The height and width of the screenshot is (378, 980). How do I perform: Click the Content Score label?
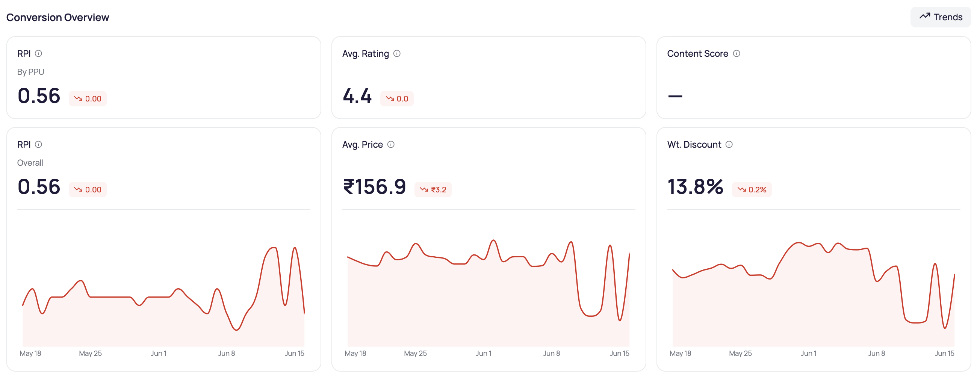(x=698, y=54)
